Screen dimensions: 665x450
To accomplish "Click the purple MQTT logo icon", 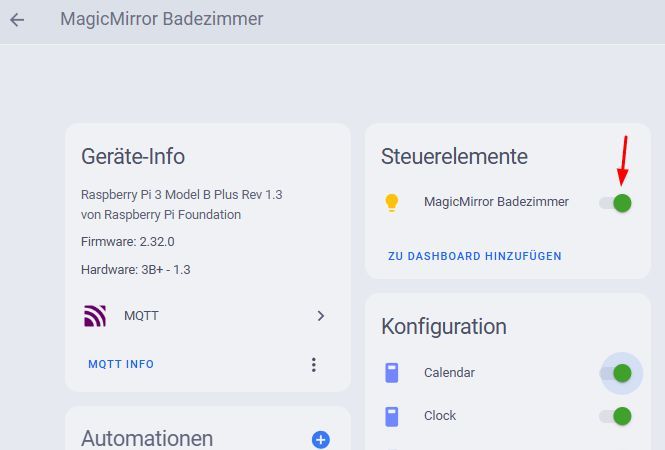I will 95,316.
